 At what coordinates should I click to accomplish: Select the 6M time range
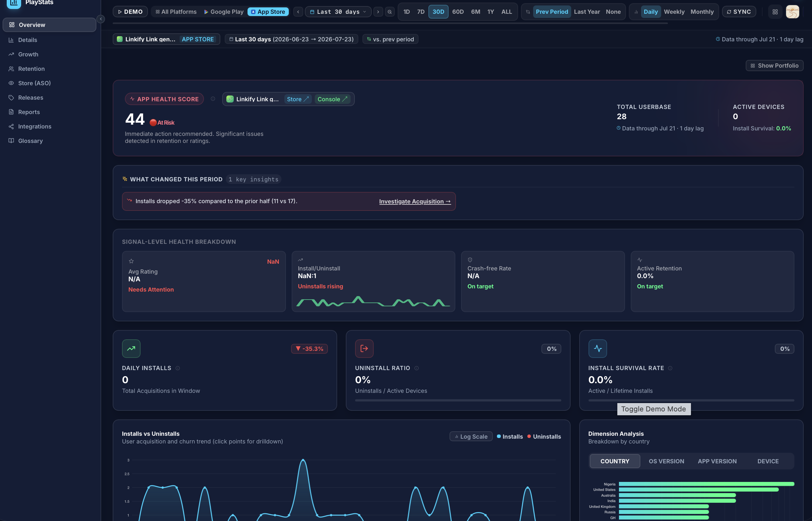[x=475, y=12]
